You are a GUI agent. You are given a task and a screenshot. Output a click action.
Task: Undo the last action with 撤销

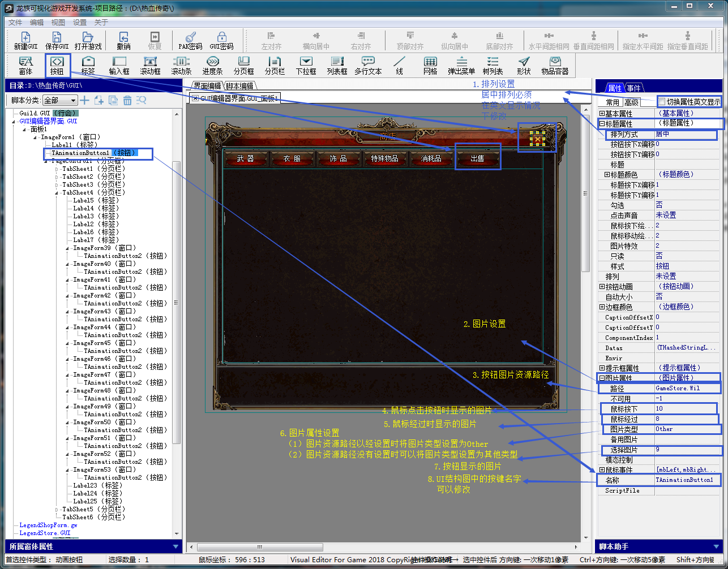tap(123, 41)
